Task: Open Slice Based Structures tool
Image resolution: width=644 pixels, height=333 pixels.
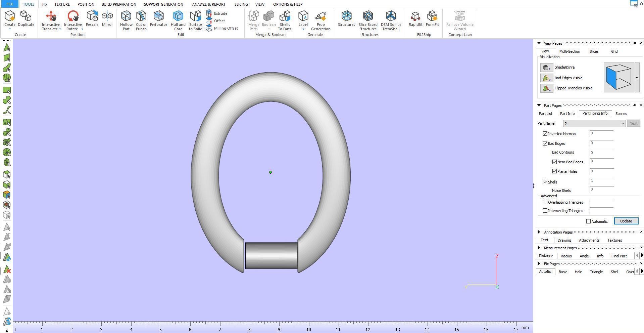Action: pos(368,20)
